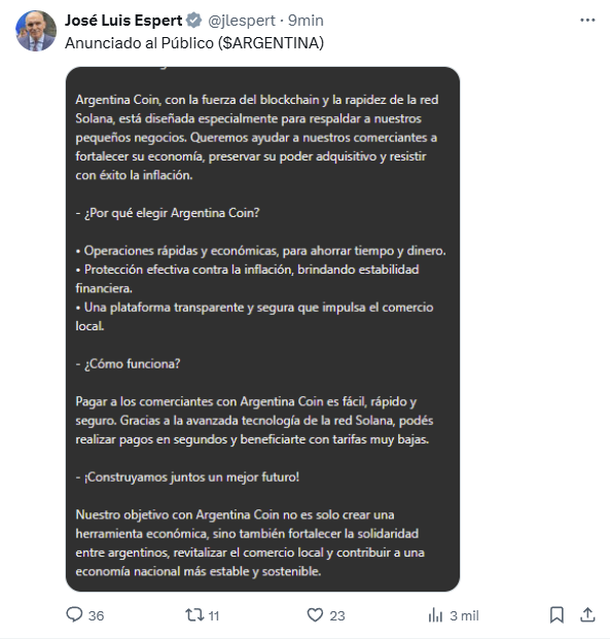The height and width of the screenshot is (639, 610).
Task: Open the view analytics bar-chart icon
Action: pos(435,615)
